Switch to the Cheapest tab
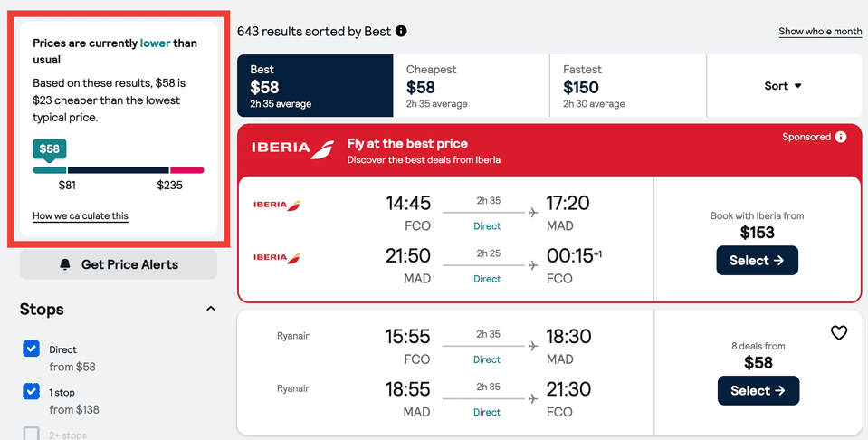The height and width of the screenshot is (440, 868). (x=471, y=86)
